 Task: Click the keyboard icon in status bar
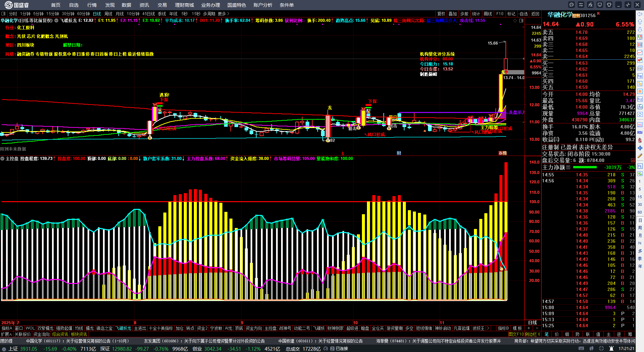point(581,349)
